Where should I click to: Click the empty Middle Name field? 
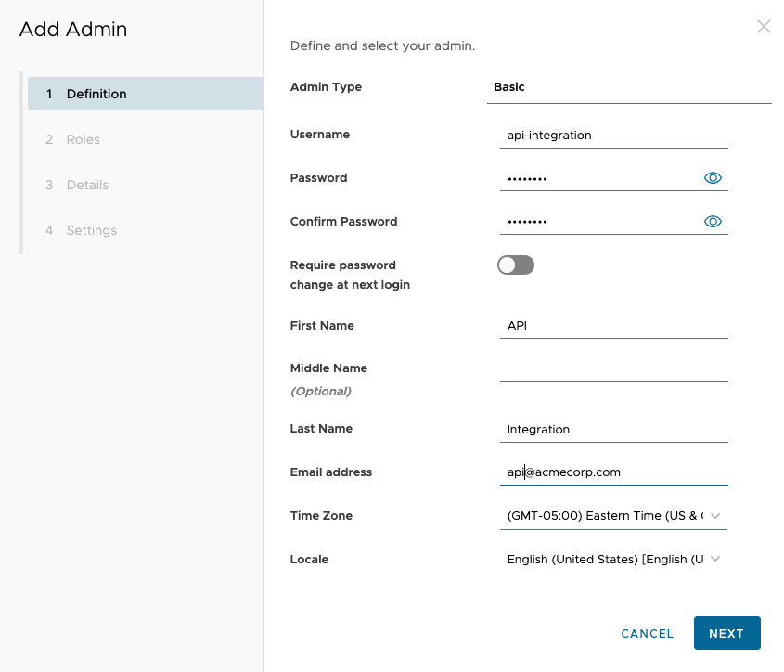point(612,369)
